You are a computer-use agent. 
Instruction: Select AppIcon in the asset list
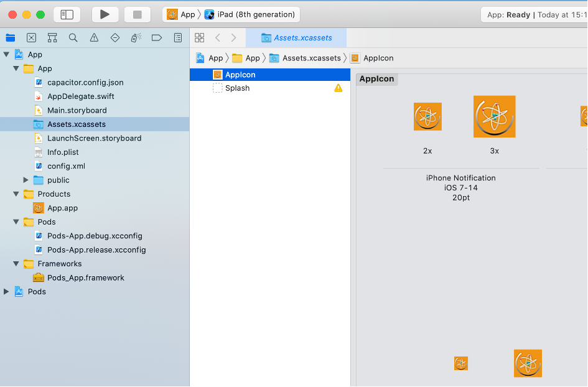(x=270, y=75)
